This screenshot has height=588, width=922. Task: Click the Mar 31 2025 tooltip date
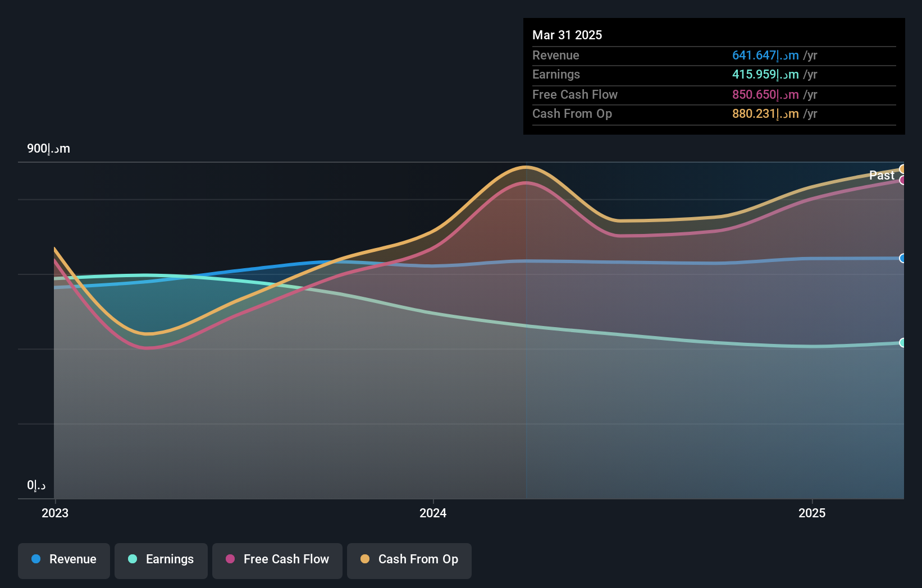(567, 35)
